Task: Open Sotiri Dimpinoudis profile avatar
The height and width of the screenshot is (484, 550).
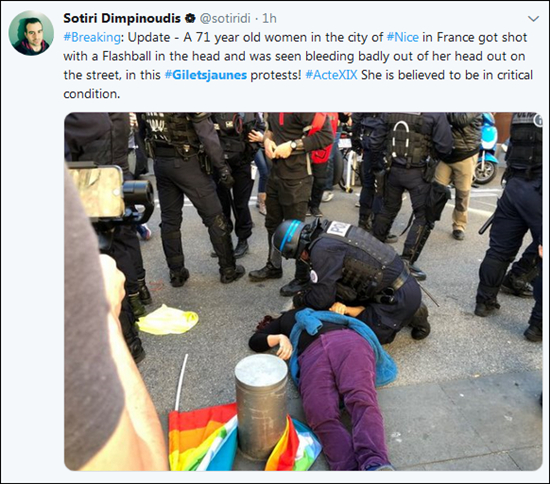Action: point(31,33)
